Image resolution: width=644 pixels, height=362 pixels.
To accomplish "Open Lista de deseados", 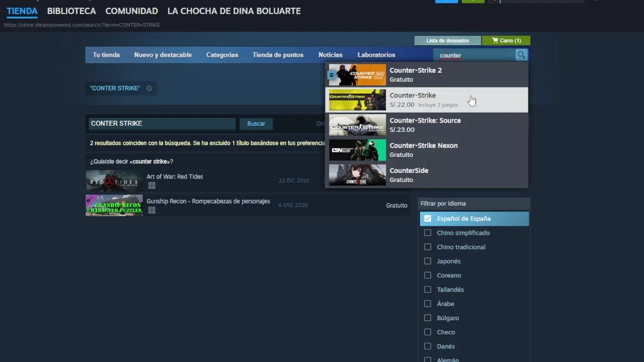I will (447, 40).
